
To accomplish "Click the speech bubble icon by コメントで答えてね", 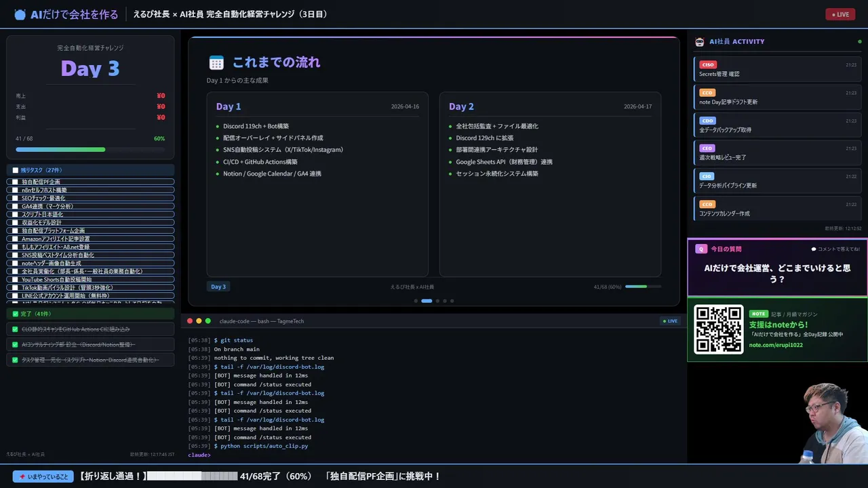I will [814, 249].
